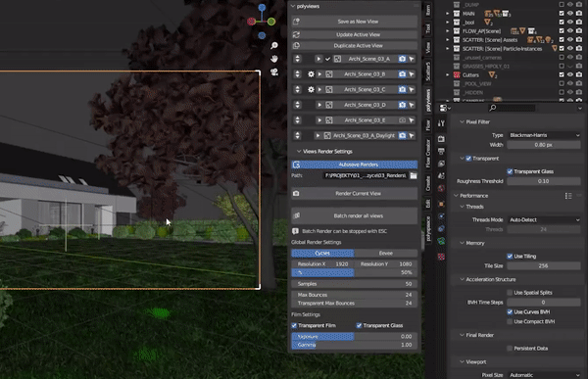Screen dimensions: 588x379
Task: Click Save as New View button
Action: pyautogui.click(x=355, y=22)
